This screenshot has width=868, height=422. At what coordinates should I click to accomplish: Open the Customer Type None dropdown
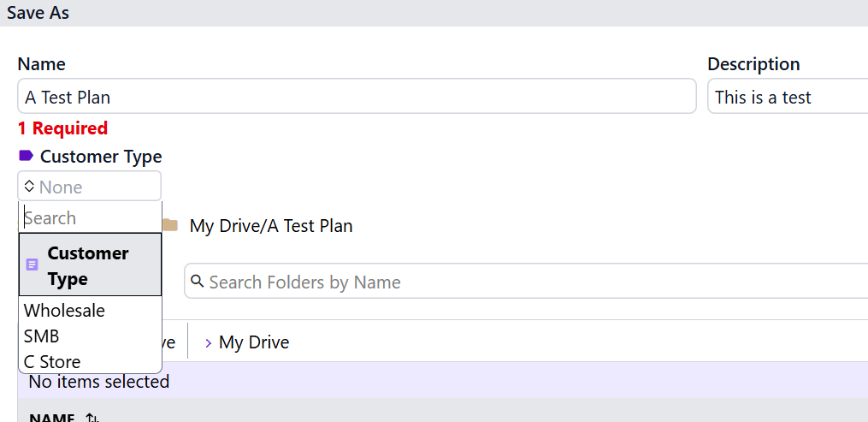click(89, 187)
